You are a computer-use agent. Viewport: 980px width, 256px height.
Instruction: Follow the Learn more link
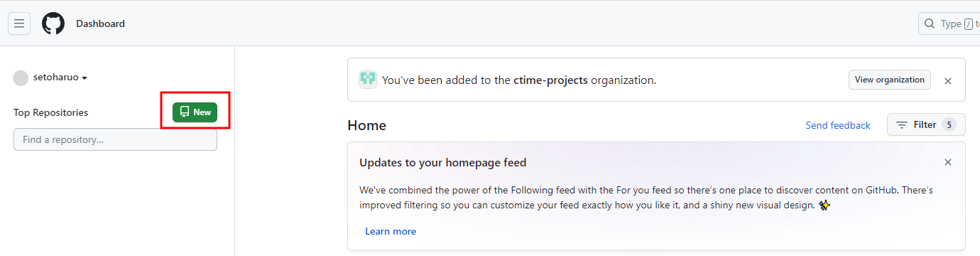(391, 231)
